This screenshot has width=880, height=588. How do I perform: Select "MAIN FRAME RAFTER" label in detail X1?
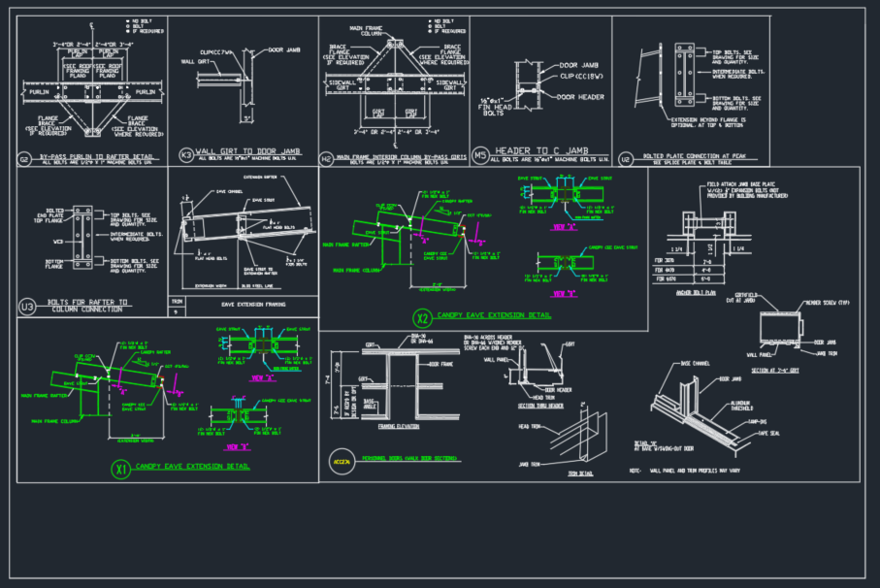point(44,396)
